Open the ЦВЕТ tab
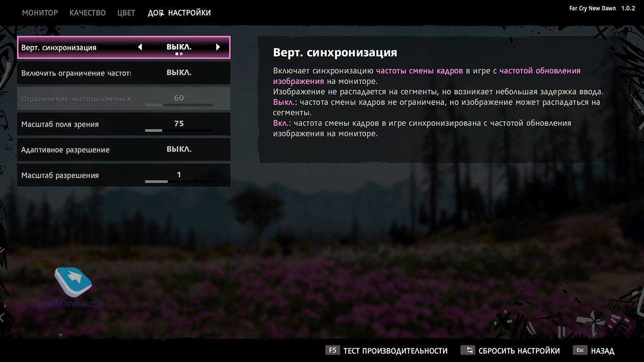 (126, 13)
